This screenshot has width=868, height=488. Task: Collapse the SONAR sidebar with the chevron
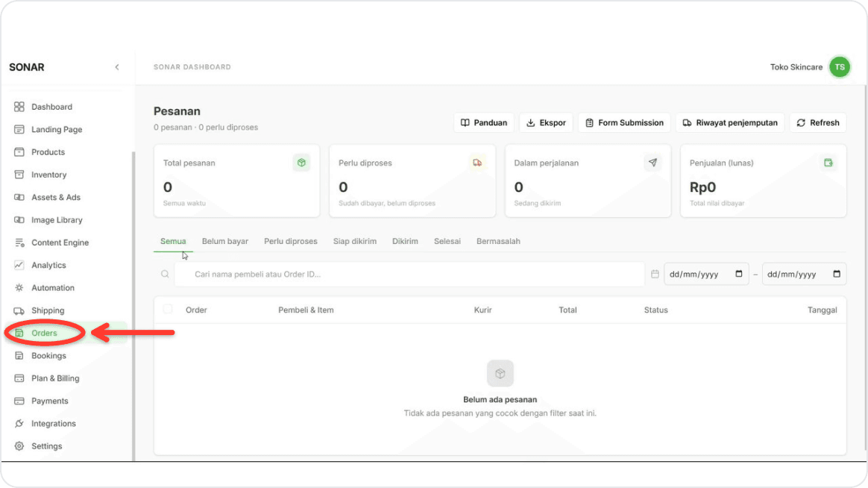[117, 67]
